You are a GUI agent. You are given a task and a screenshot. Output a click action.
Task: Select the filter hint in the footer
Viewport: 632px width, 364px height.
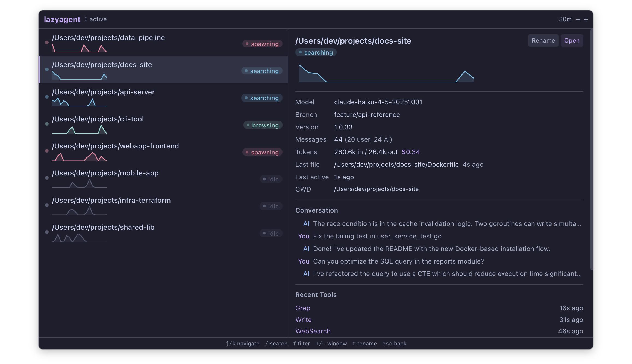(x=301, y=344)
